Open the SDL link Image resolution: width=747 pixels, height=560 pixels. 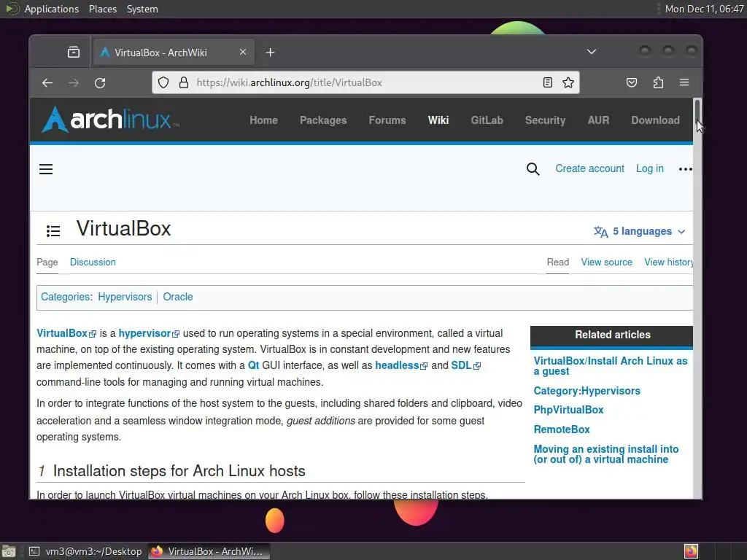click(x=465, y=365)
